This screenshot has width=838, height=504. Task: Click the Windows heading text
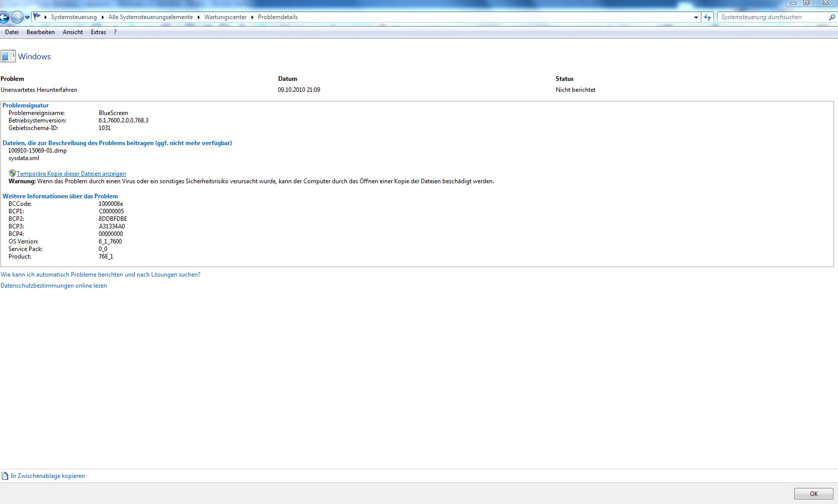pyautogui.click(x=34, y=57)
